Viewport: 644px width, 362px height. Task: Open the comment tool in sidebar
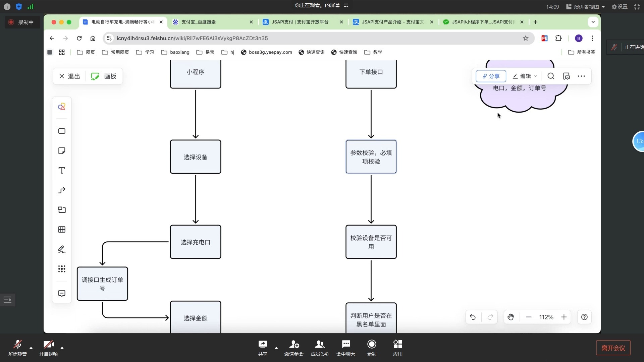(x=62, y=294)
